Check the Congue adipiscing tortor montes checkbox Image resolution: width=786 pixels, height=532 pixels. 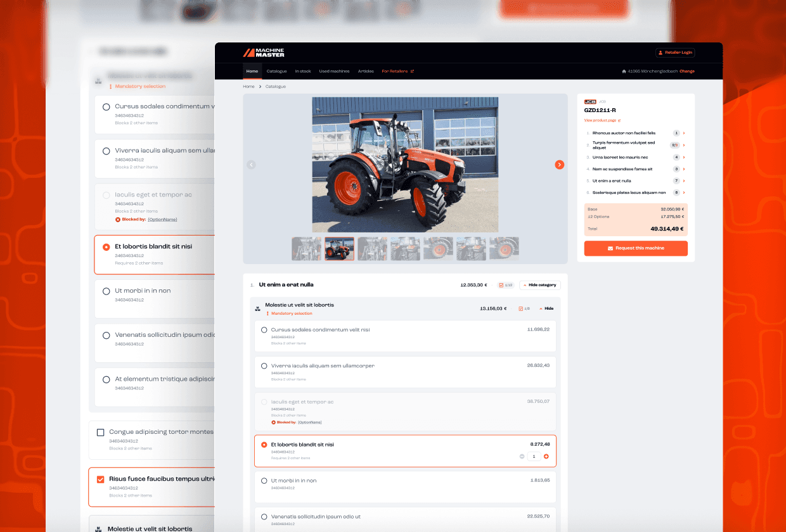click(101, 432)
